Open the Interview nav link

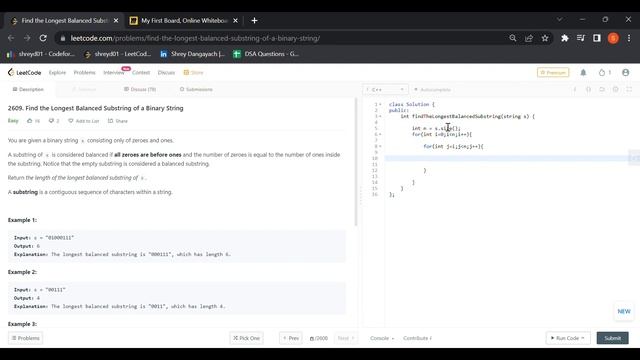(113, 73)
